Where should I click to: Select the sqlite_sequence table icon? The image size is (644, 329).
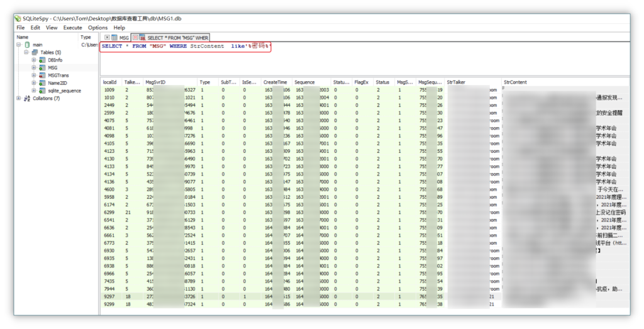click(42, 91)
